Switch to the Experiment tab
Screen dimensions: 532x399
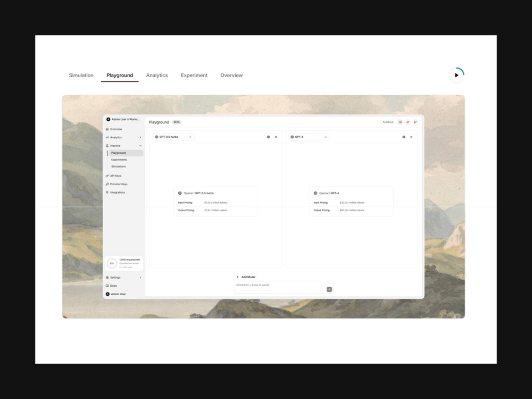pos(194,76)
